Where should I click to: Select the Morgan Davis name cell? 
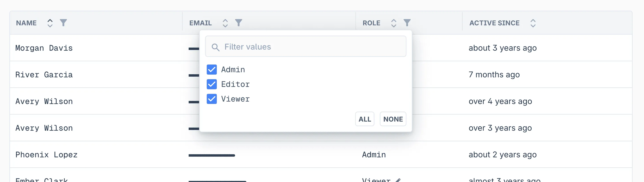[x=44, y=48]
